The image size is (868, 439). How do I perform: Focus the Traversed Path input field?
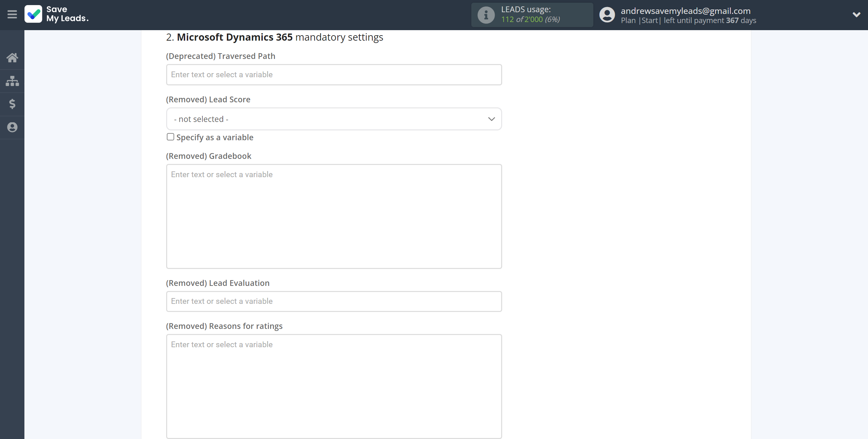[334, 75]
